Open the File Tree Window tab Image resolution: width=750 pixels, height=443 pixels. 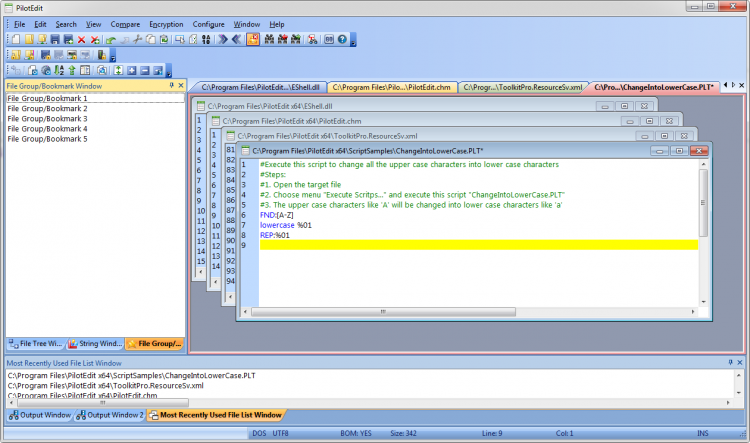(35, 343)
